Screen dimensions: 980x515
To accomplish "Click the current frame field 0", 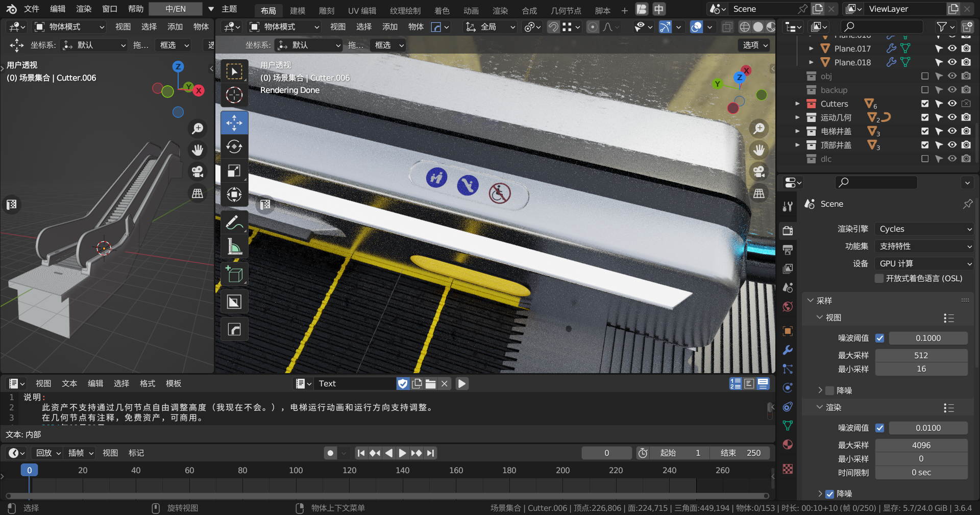I will (606, 453).
